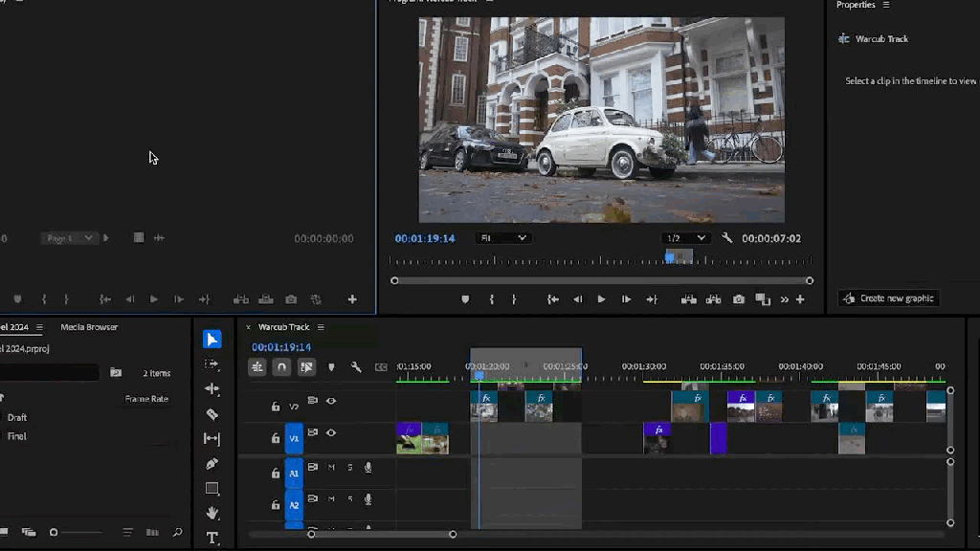Select the Pen tool
The width and height of the screenshot is (980, 551).
(x=212, y=464)
